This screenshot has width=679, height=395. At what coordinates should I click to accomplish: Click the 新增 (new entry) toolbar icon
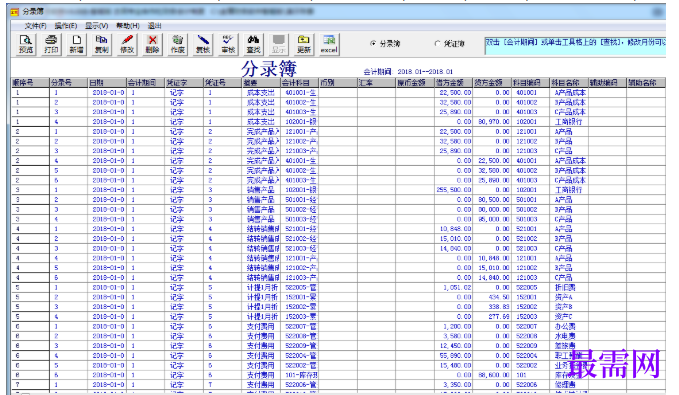pyautogui.click(x=77, y=44)
